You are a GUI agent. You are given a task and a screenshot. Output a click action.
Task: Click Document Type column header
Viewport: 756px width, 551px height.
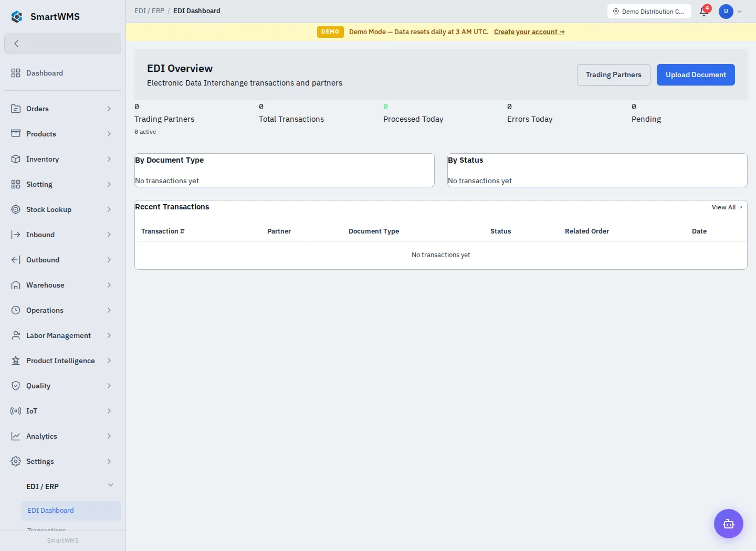click(x=374, y=231)
